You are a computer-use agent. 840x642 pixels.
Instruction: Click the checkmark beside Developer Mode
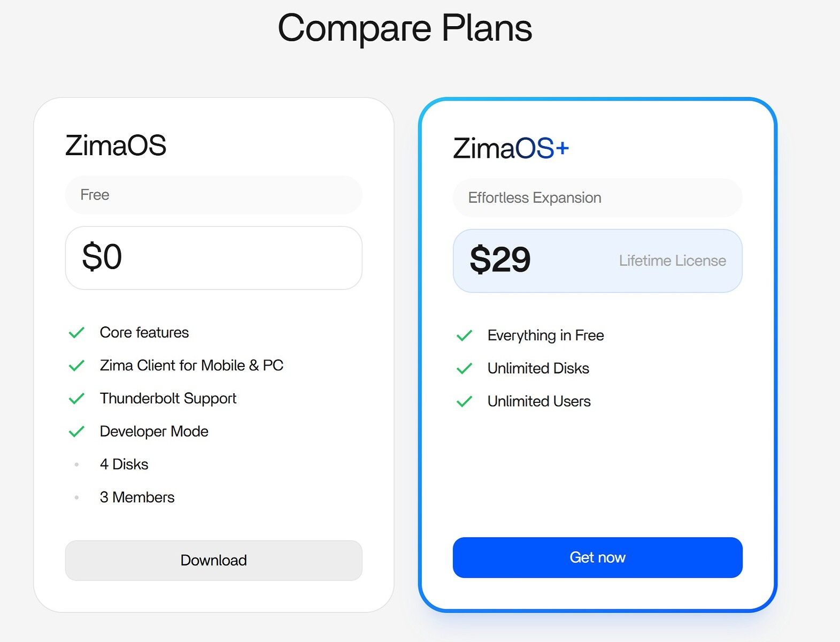click(76, 431)
